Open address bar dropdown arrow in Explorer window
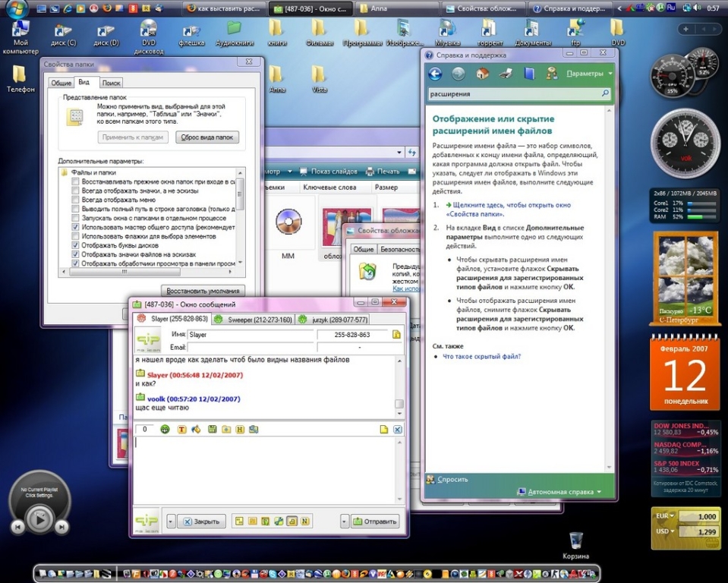Viewport: 728px width, 583px height. (399, 153)
